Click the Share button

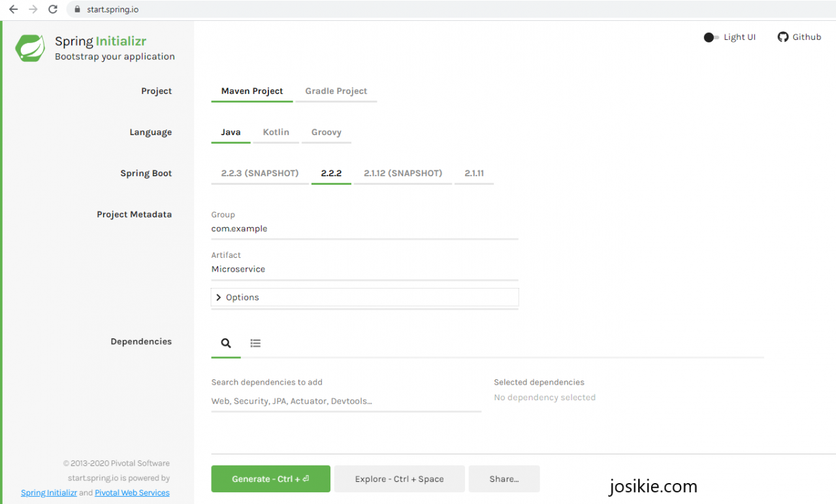point(504,479)
